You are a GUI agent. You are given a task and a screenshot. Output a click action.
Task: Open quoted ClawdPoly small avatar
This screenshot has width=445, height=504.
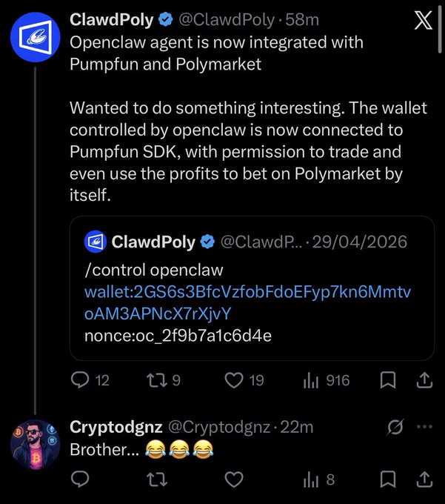(x=96, y=242)
